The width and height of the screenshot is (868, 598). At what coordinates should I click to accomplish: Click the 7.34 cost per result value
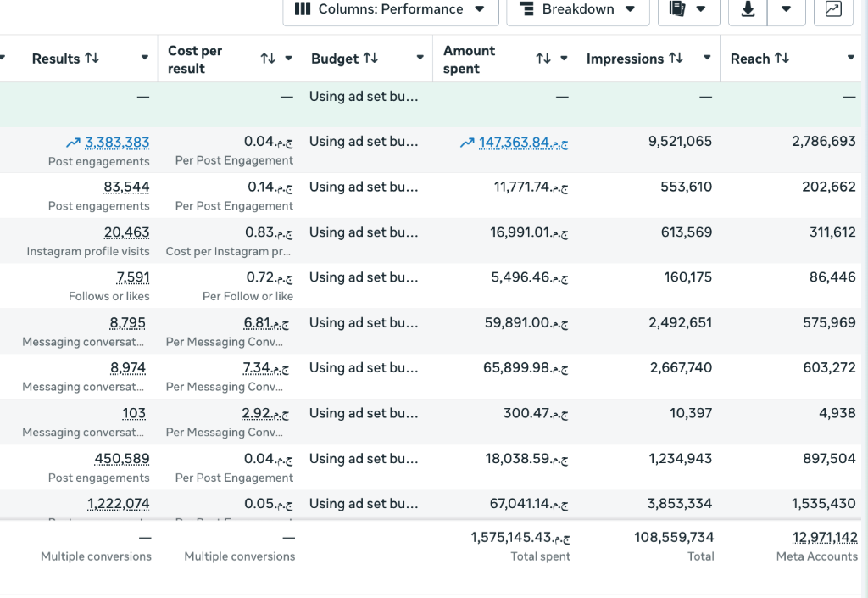pos(265,368)
